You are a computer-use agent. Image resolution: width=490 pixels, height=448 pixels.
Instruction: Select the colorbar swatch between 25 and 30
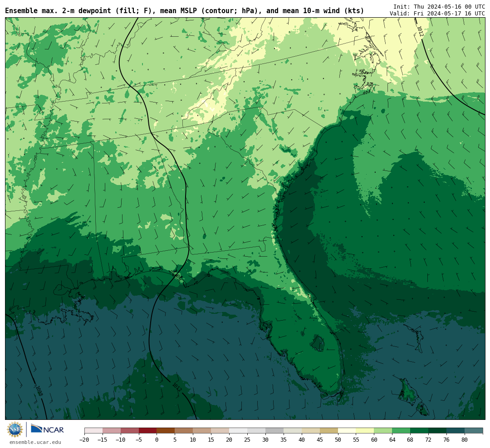tap(256, 431)
